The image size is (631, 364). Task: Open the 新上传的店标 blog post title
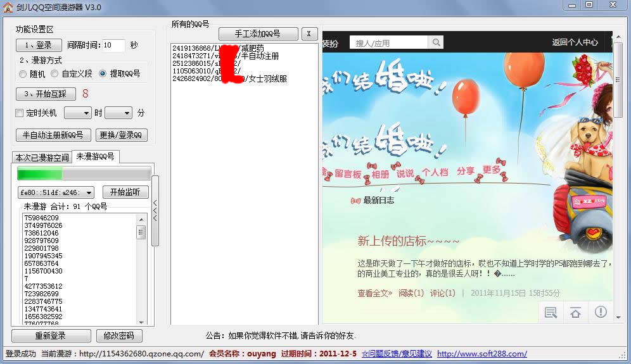coord(408,241)
